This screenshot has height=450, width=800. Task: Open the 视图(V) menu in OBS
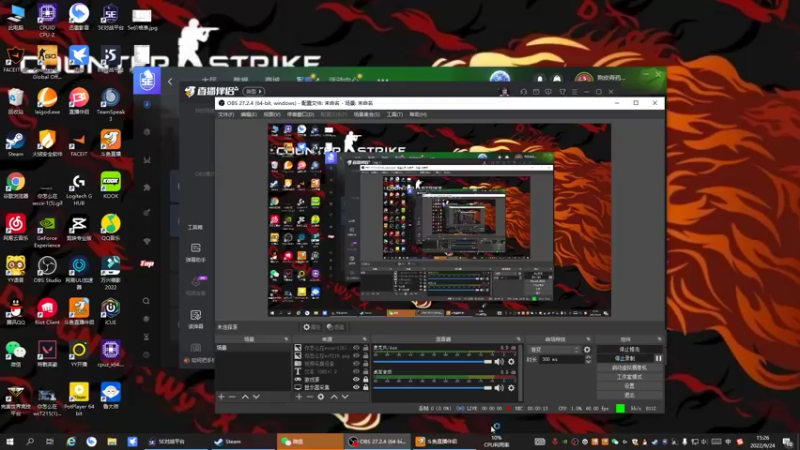271,115
